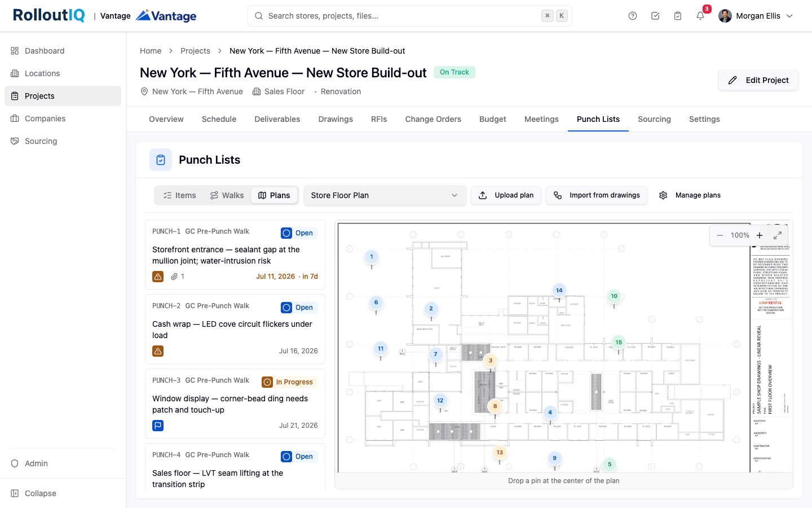This screenshot has height=508, width=812.
Task: Open Morgan Ellis account menu
Action: coord(756,16)
